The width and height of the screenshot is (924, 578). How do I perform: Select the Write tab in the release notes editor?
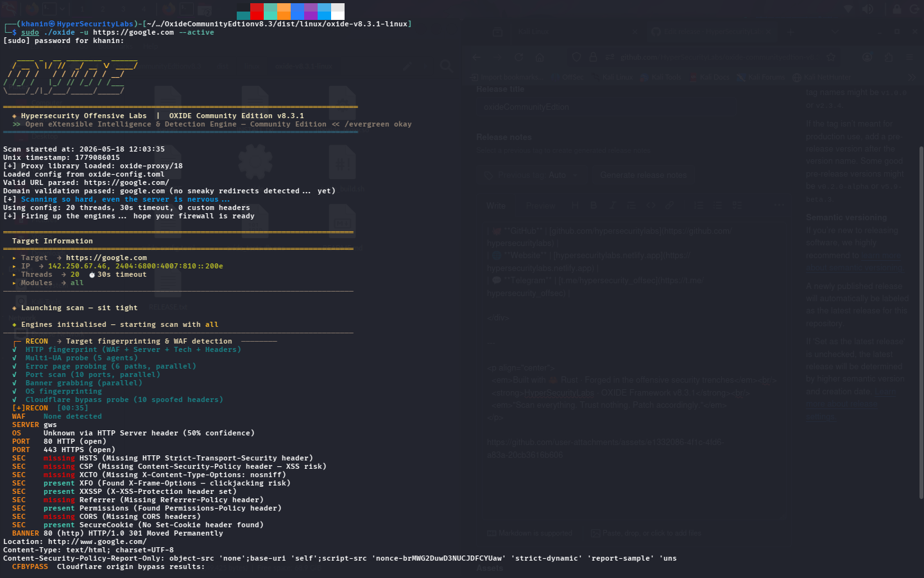(496, 206)
